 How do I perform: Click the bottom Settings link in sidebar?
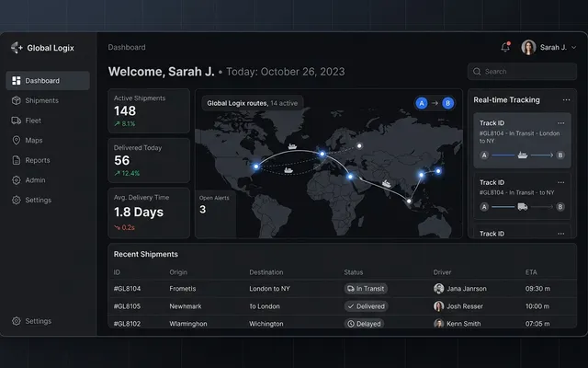(x=39, y=321)
